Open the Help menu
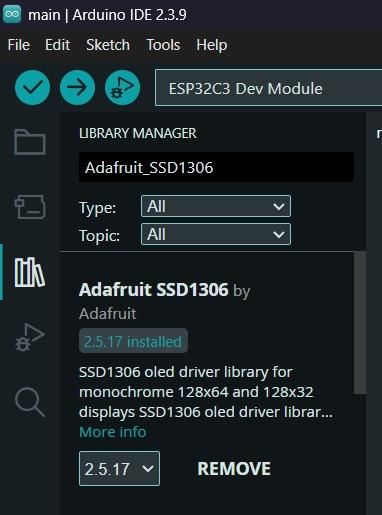This screenshot has height=515, width=382. [212, 45]
